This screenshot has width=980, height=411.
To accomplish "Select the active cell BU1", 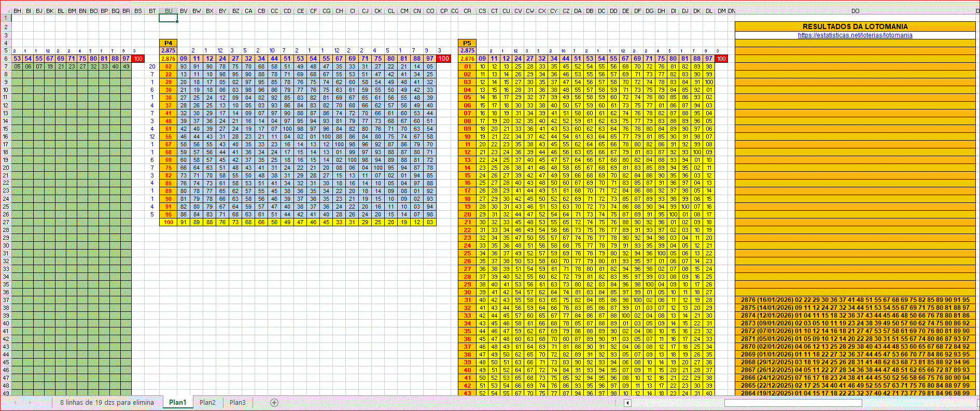I will [169, 18].
